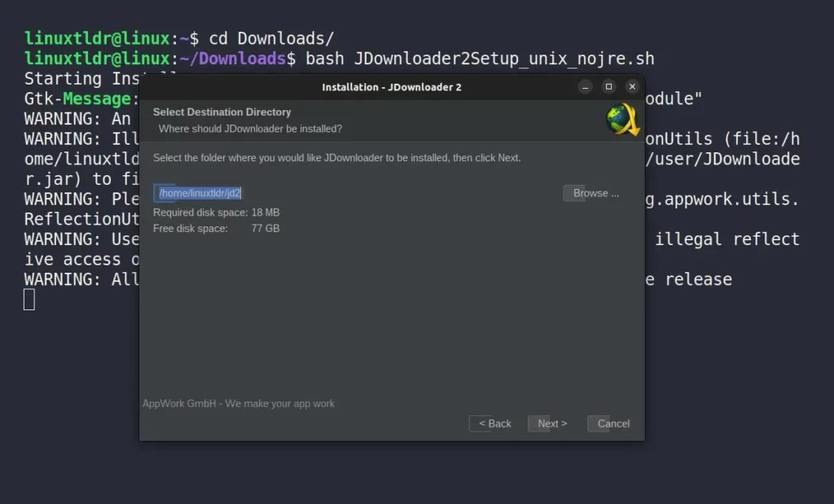This screenshot has width=834, height=504.
Task: Click 'Required disk space: 18 MB' text
Action: (216, 213)
